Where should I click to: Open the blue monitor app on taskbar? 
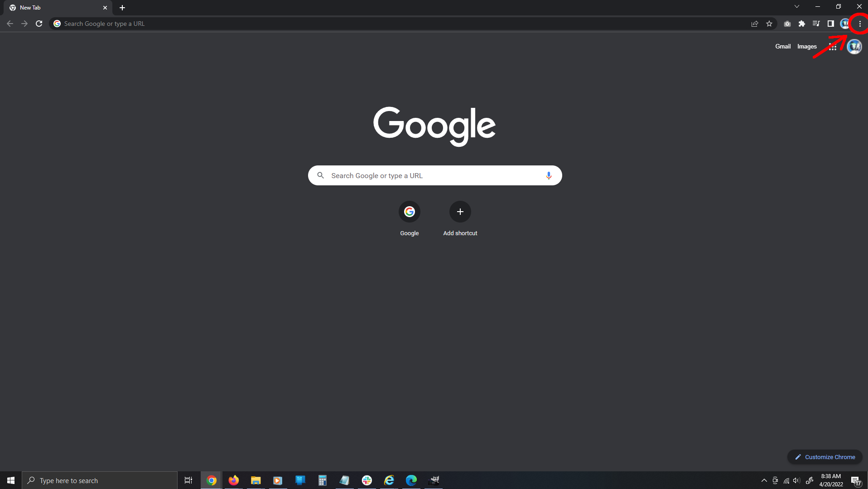point(300,480)
